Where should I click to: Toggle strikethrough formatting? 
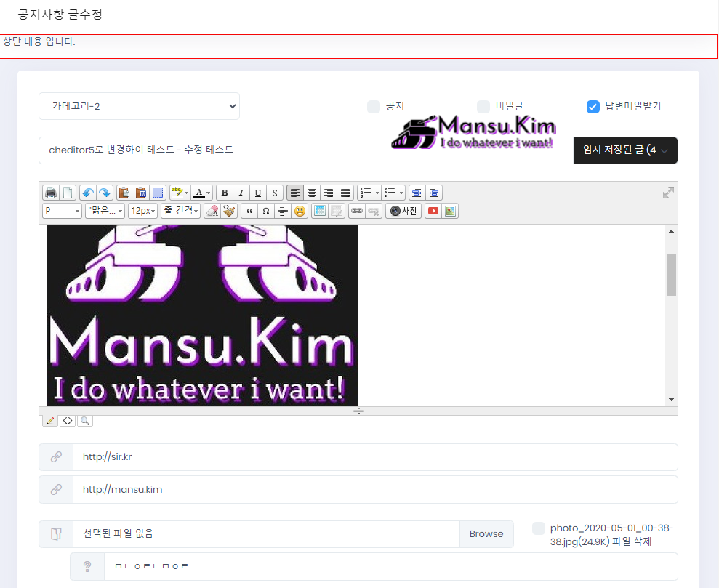pyautogui.click(x=275, y=193)
